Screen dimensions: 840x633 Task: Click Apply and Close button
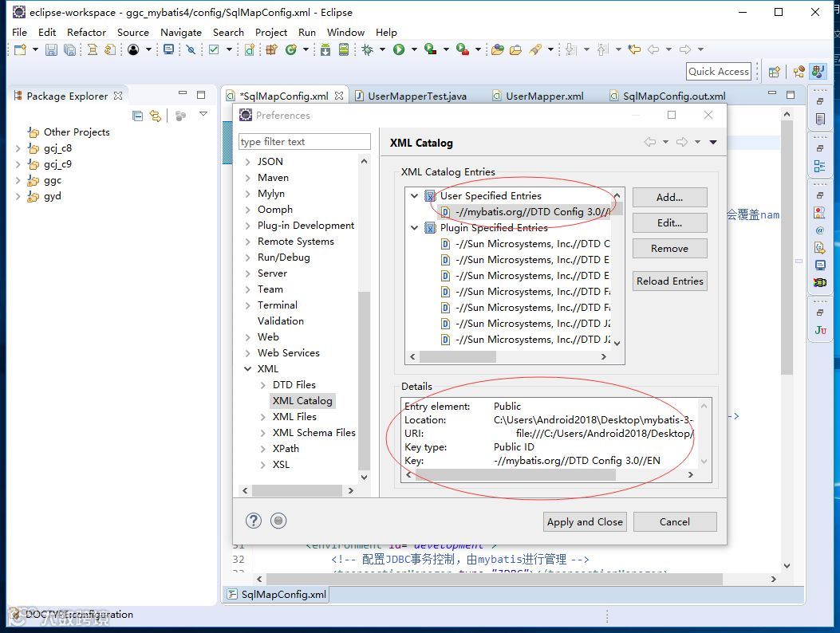(585, 521)
